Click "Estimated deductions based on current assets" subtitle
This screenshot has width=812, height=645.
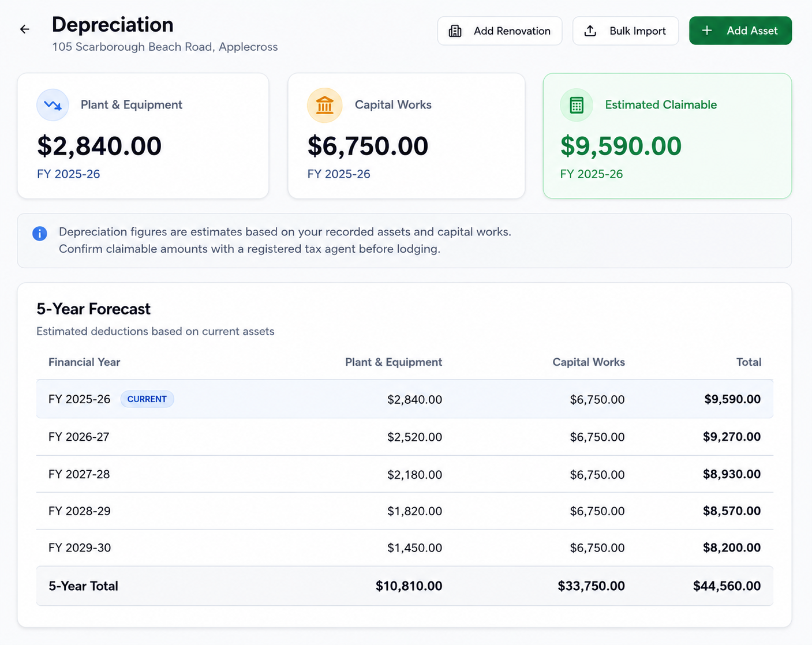(155, 332)
